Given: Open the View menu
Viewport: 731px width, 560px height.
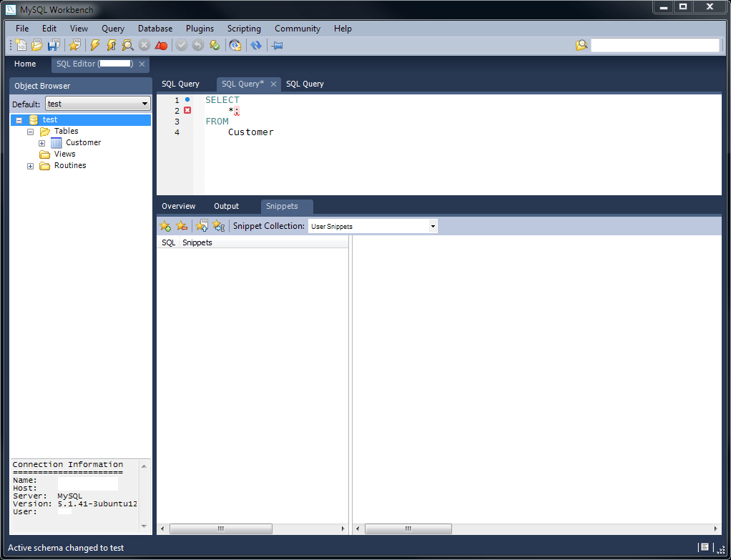Looking at the screenshot, I should click(79, 29).
